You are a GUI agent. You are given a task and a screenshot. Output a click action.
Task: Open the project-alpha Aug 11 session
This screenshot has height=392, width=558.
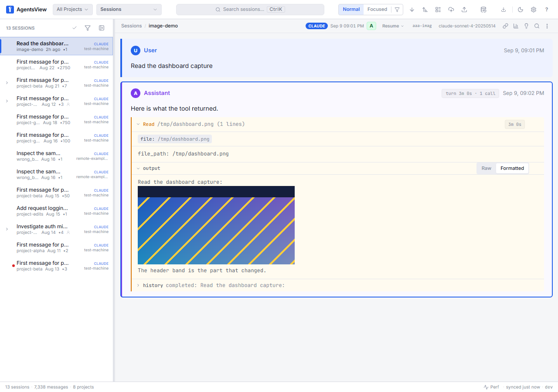[57, 247]
